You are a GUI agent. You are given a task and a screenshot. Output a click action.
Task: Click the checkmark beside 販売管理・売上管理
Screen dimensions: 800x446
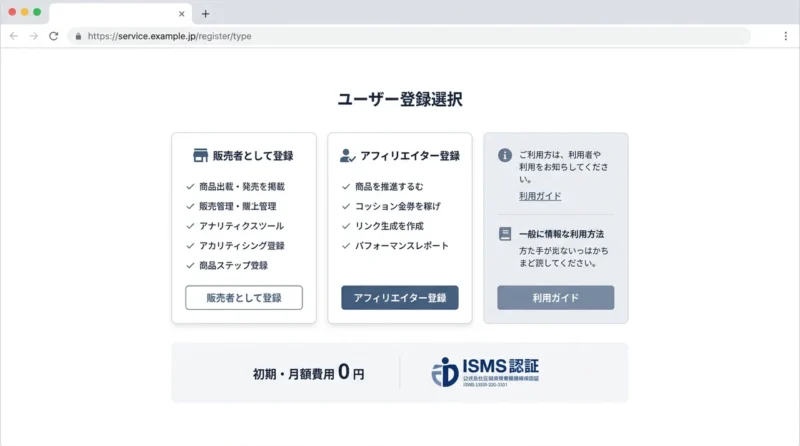[x=190, y=206]
